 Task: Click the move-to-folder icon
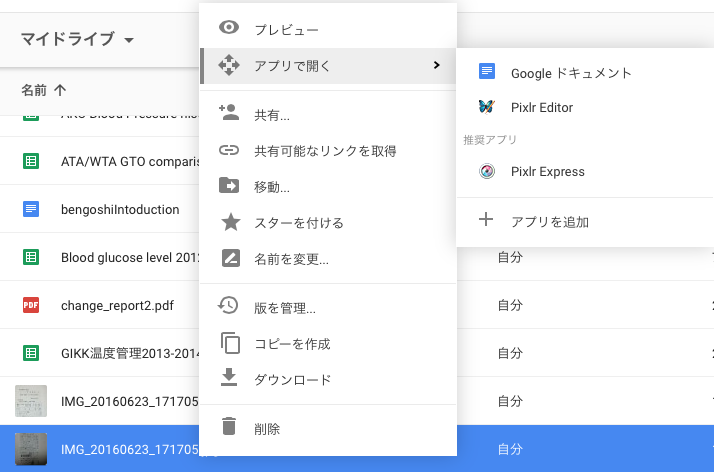pos(229,185)
